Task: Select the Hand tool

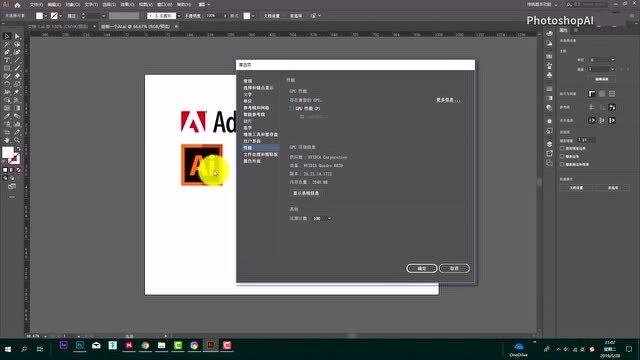Action: coord(7,140)
